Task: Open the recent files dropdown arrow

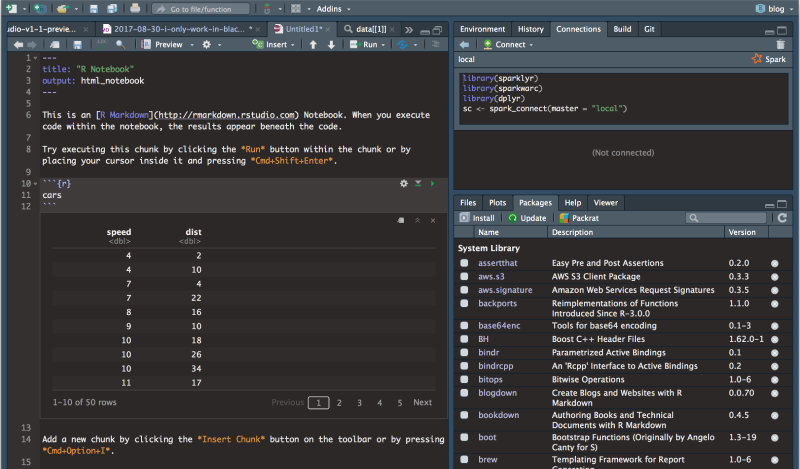Action: pos(76,9)
